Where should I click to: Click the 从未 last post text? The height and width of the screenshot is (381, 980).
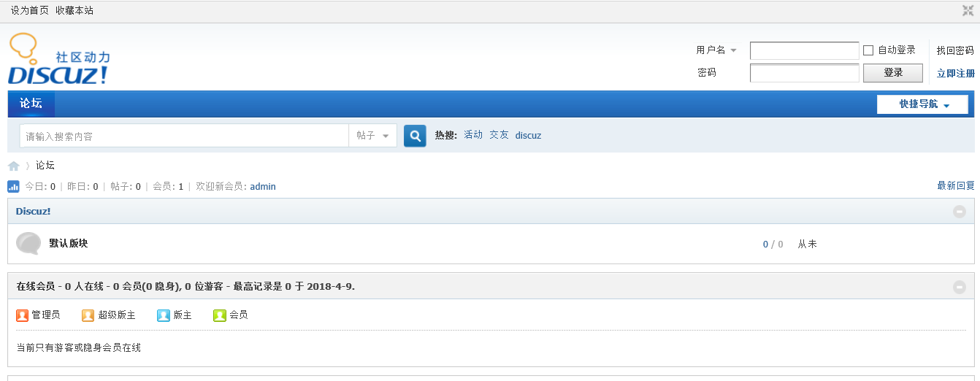coord(807,244)
